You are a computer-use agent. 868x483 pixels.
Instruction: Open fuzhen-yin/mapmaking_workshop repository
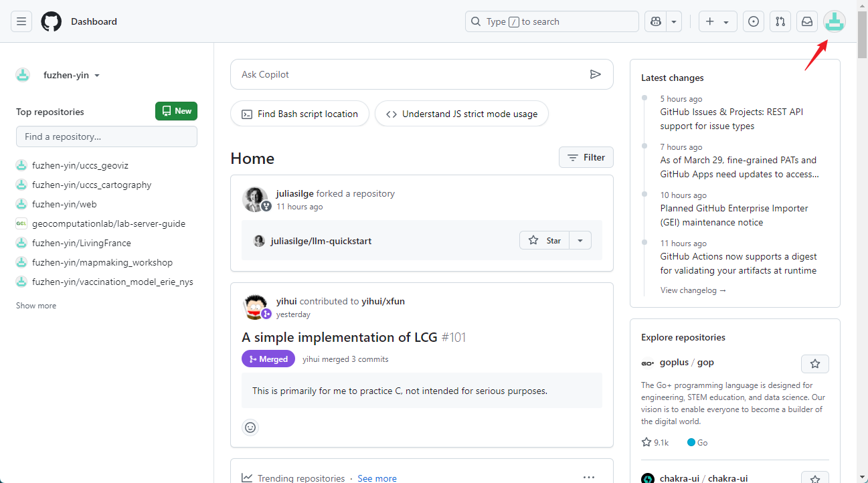[x=102, y=262]
